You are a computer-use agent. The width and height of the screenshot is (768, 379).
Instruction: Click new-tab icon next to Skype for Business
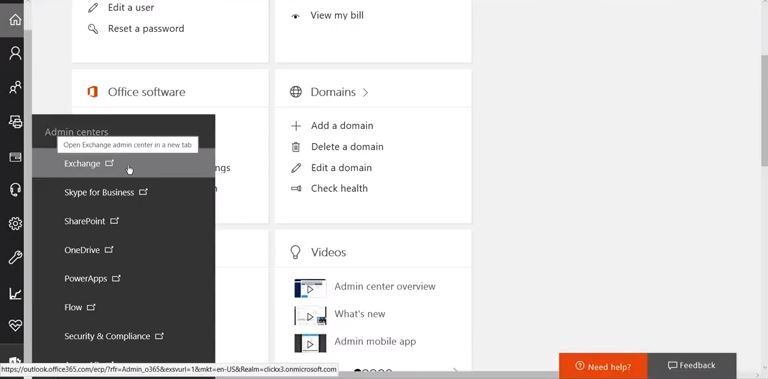143,192
